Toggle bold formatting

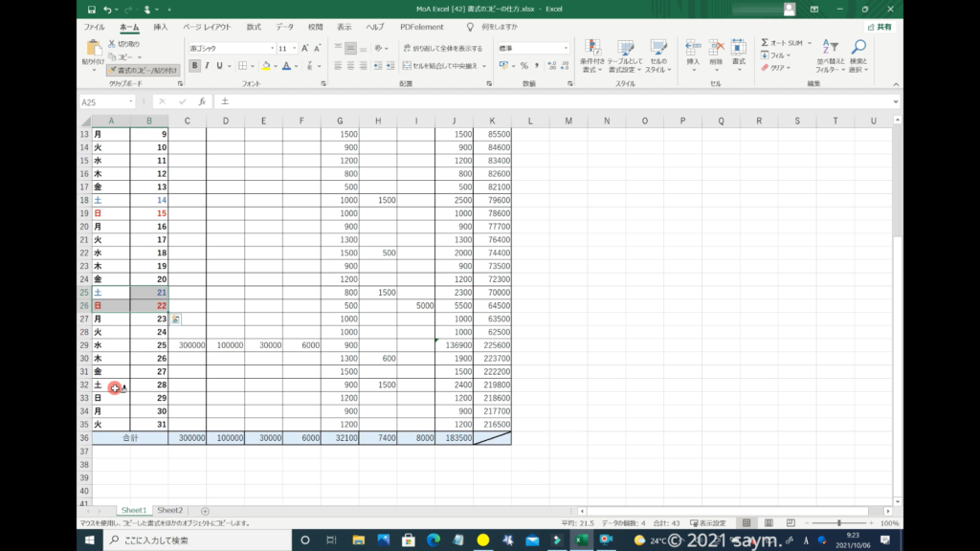pos(195,66)
